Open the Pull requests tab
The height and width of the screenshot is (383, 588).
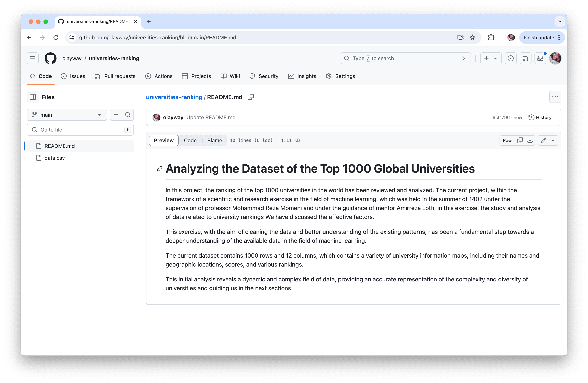[x=115, y=76]
